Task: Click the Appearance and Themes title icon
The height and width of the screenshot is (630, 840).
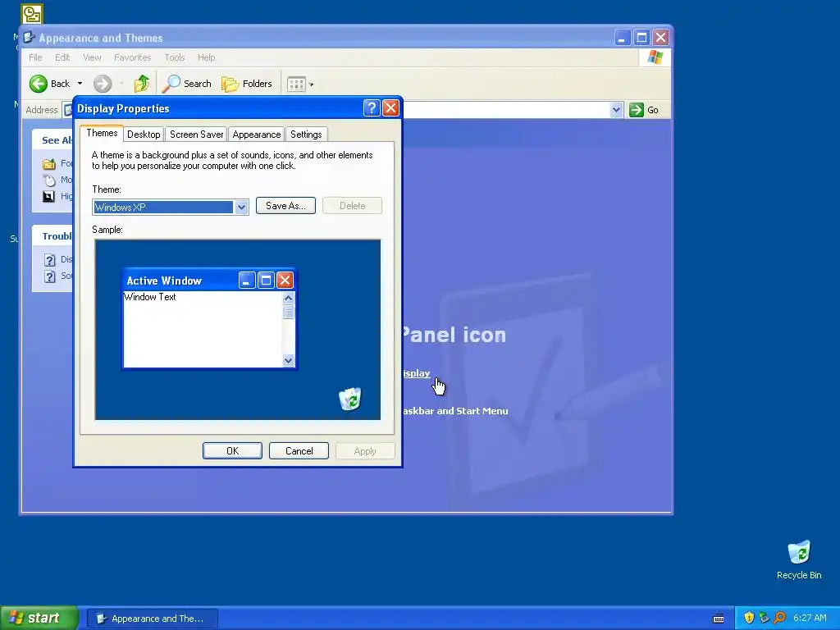Action: (30, 38)
